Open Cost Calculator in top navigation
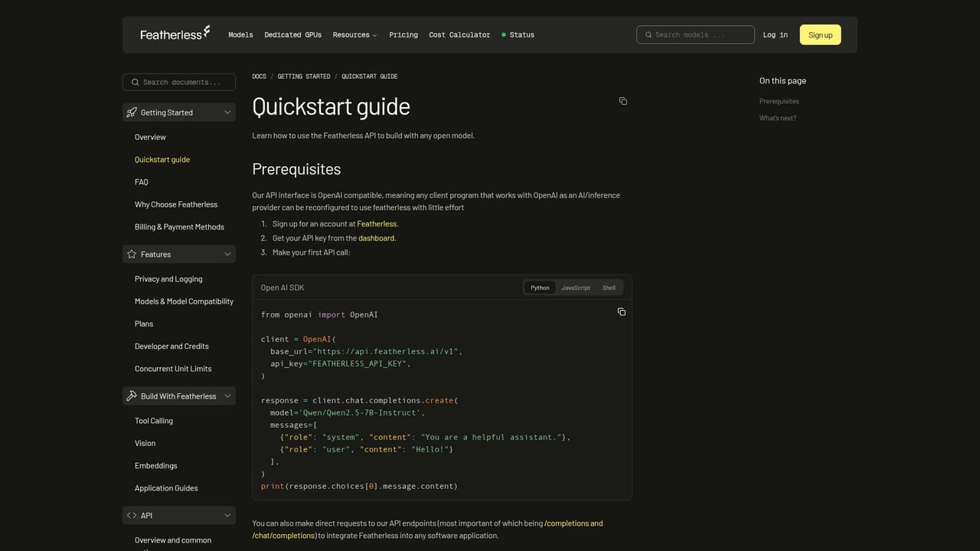980x551 pixels. tap(459, 34)
